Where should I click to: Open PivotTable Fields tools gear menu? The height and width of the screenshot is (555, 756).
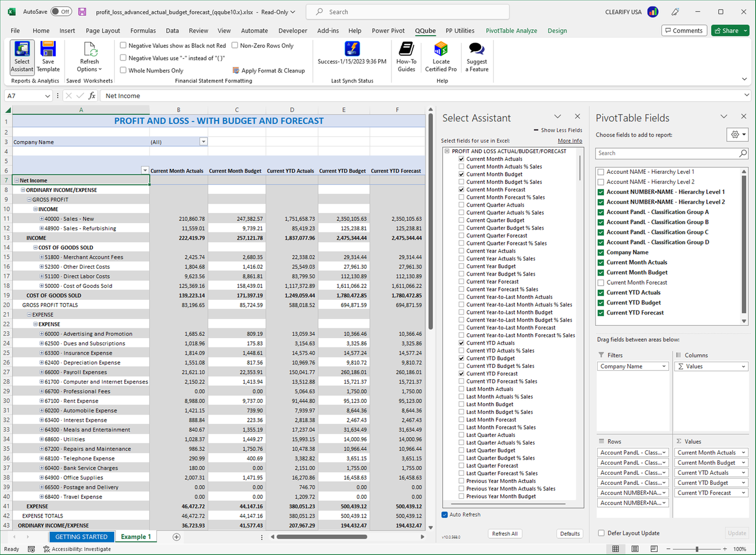[738, 135]
